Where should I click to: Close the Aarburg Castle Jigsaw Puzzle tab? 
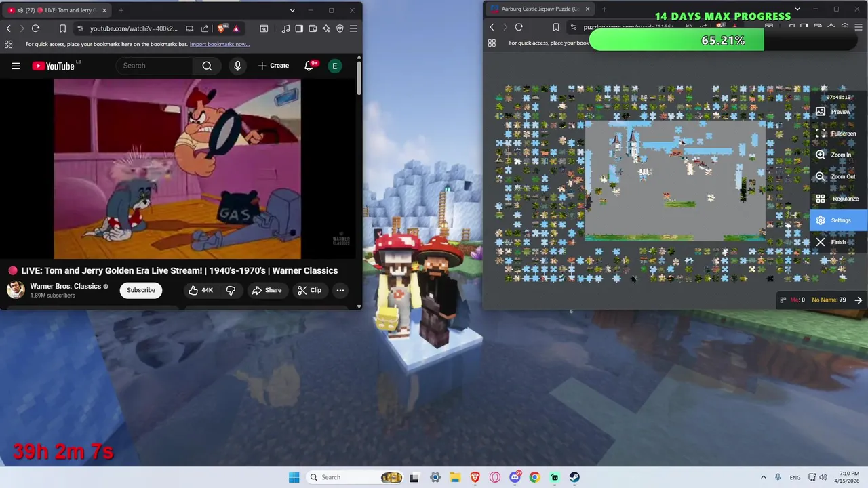(x=587, y=9)
